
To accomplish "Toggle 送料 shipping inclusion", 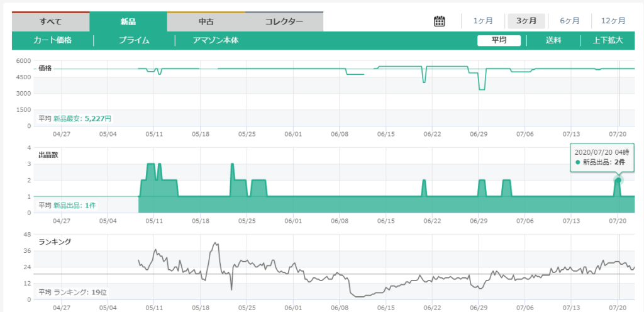I will point(553,40).
